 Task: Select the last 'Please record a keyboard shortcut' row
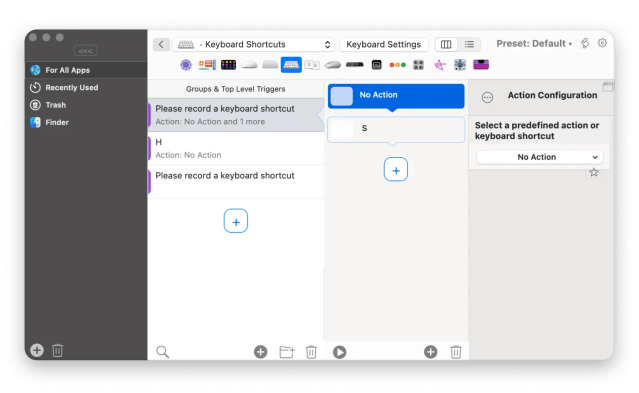[x=236, y=182]
